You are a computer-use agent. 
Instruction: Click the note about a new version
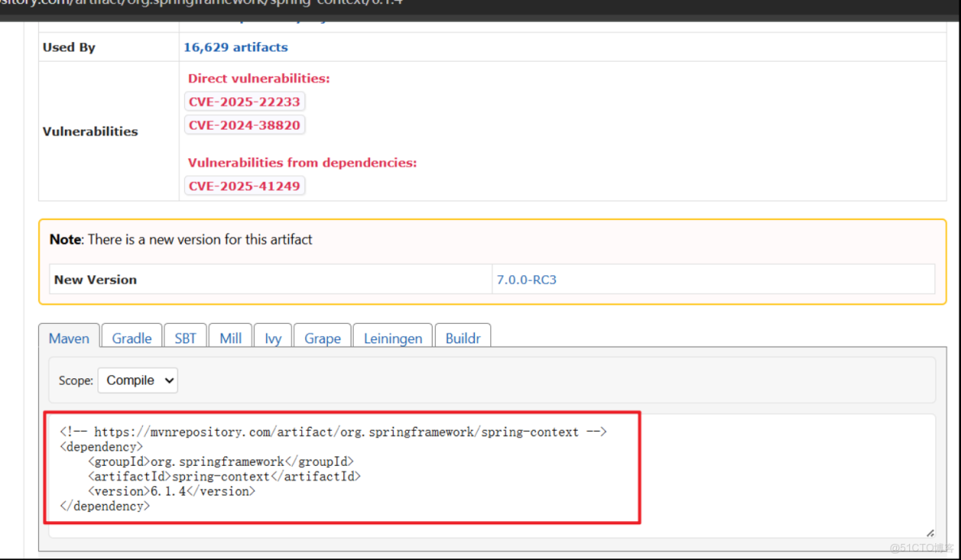click(x=181, y=239)
